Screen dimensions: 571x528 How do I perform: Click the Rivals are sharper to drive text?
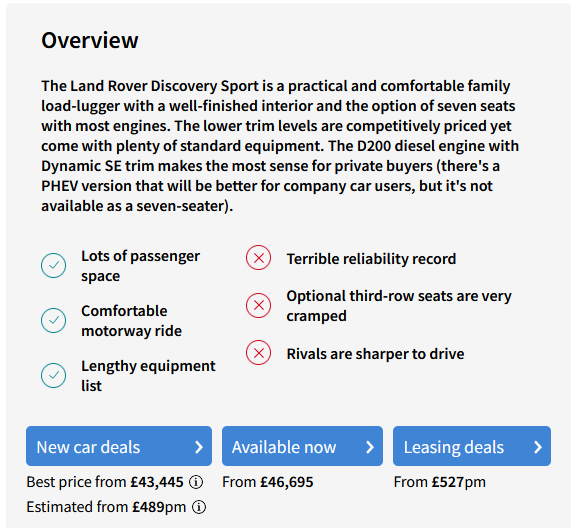pos(375,354)
